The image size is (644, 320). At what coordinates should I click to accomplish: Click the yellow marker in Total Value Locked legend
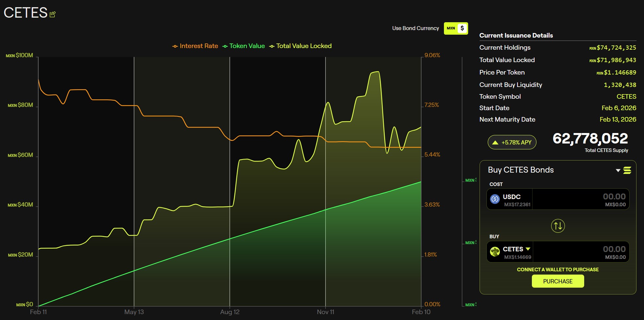pyautogui.click(x=272, y=46)
